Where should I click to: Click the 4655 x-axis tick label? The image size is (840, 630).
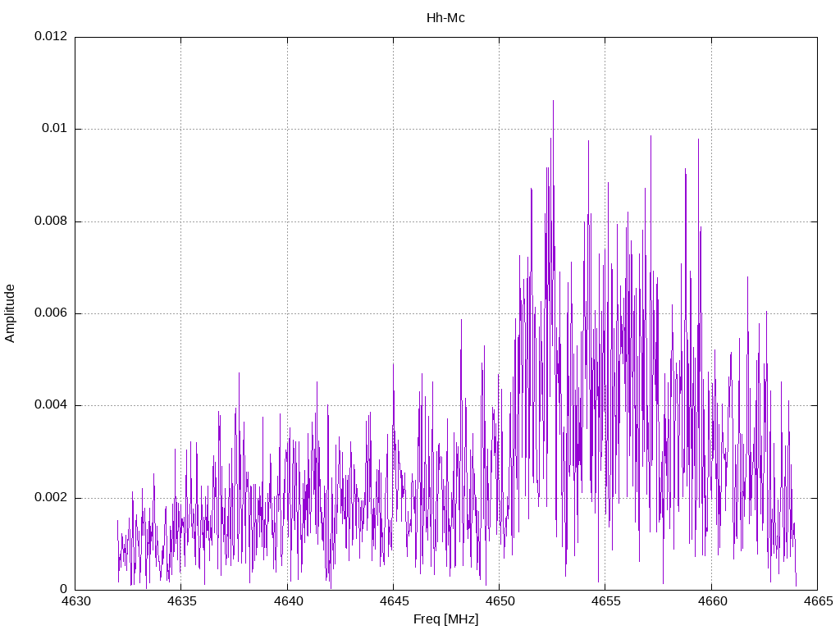[606, 601]
